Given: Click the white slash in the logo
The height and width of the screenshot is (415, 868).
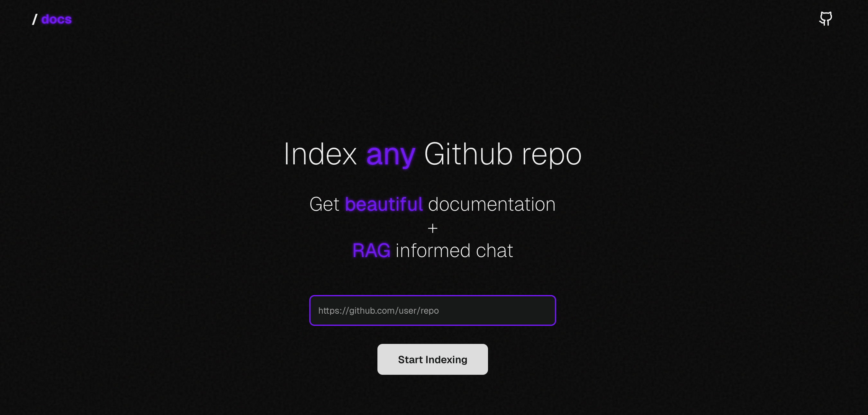Looking at the screenshot, I should (34, 20).
